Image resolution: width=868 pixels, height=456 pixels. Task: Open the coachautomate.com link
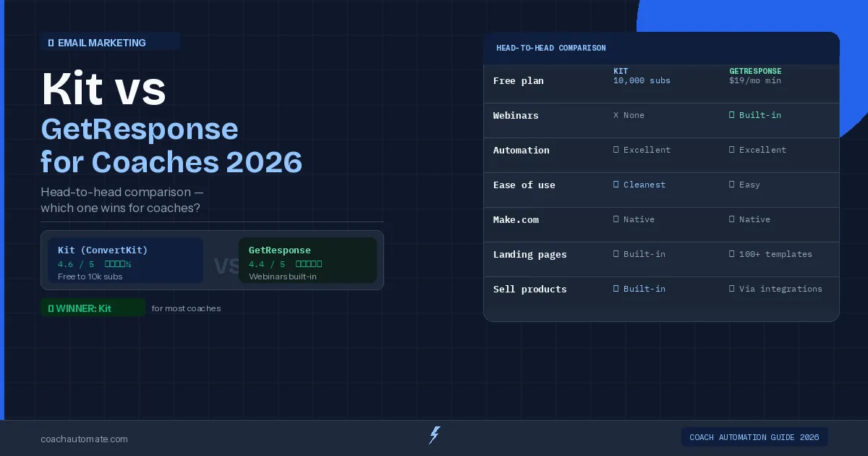[84, 439]
